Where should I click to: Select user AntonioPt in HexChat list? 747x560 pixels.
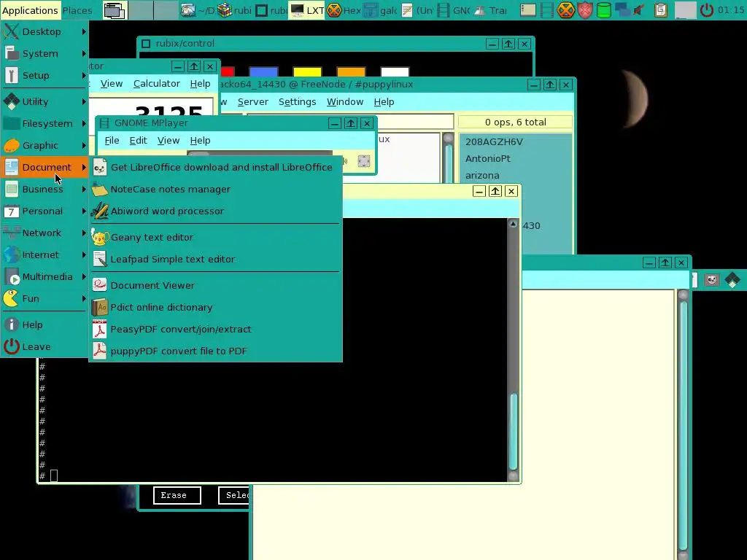[515, 158]
